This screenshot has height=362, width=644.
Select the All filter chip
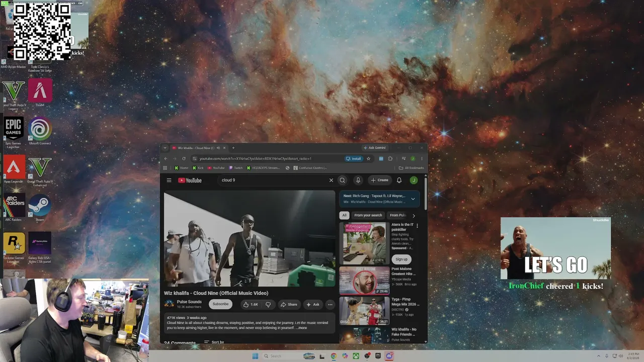344,215
